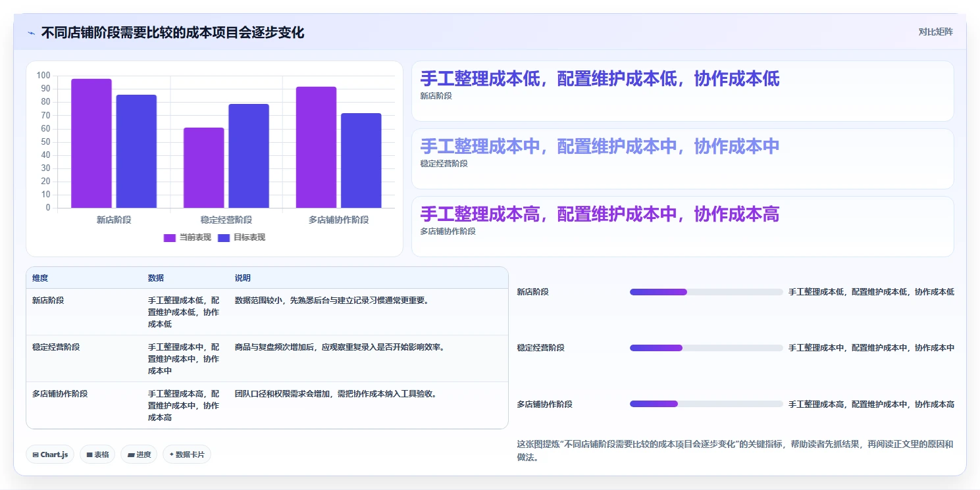
Task: Click the blue 多店铺协作阶段 target bar
Action: pos(361,160)
